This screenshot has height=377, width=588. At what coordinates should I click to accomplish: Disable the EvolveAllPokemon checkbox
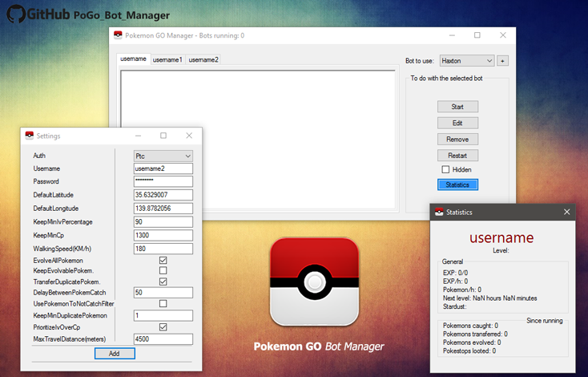pyautogui.click(x=163, y=261)
